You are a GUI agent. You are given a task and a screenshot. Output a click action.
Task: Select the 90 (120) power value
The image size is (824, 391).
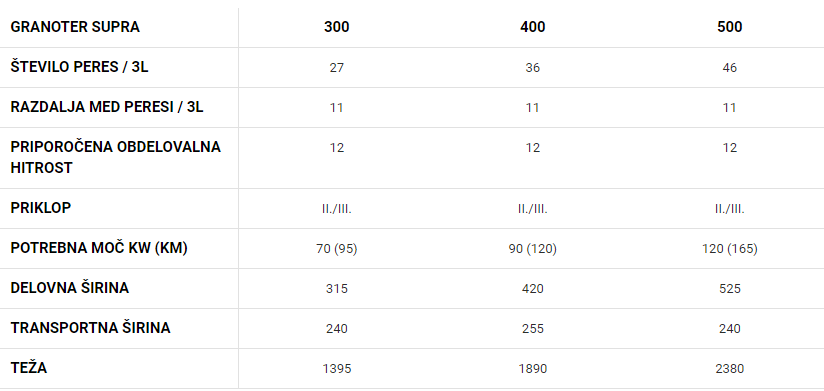532,249
